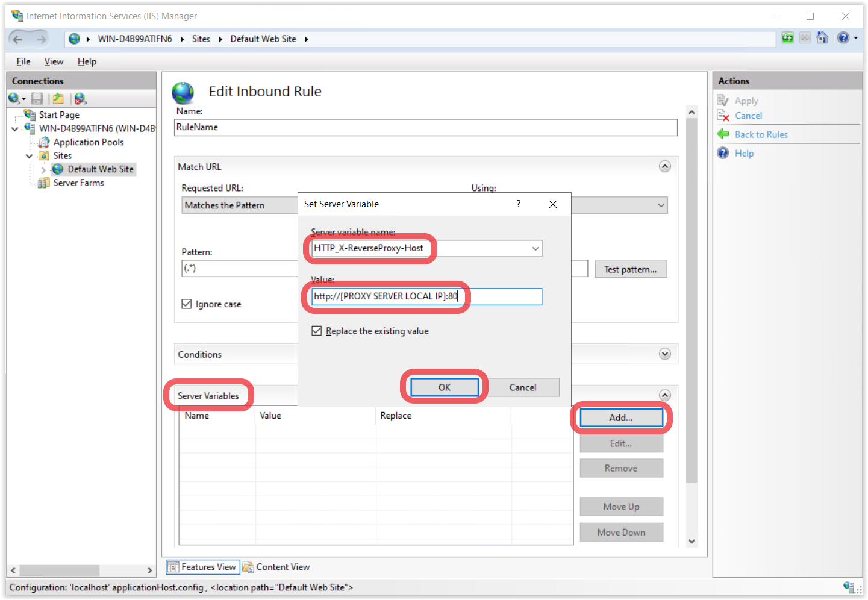
Task: Click the Application Pools icon in tree
Action: 44,142
